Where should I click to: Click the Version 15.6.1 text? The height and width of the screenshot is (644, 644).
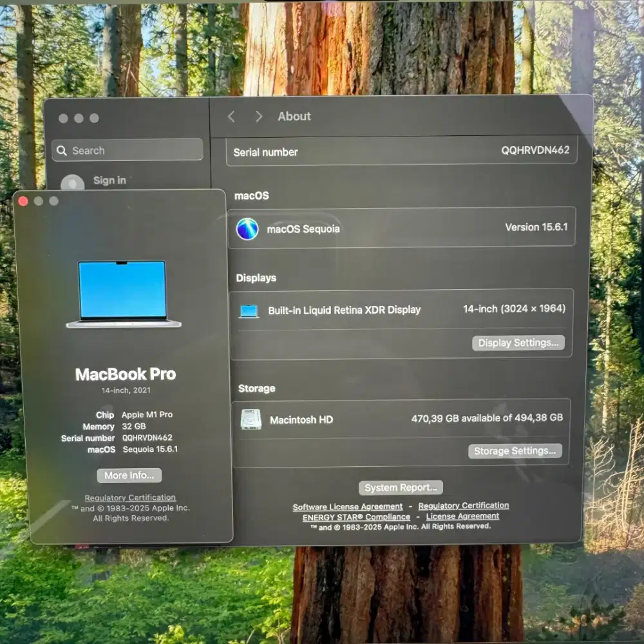536,227
